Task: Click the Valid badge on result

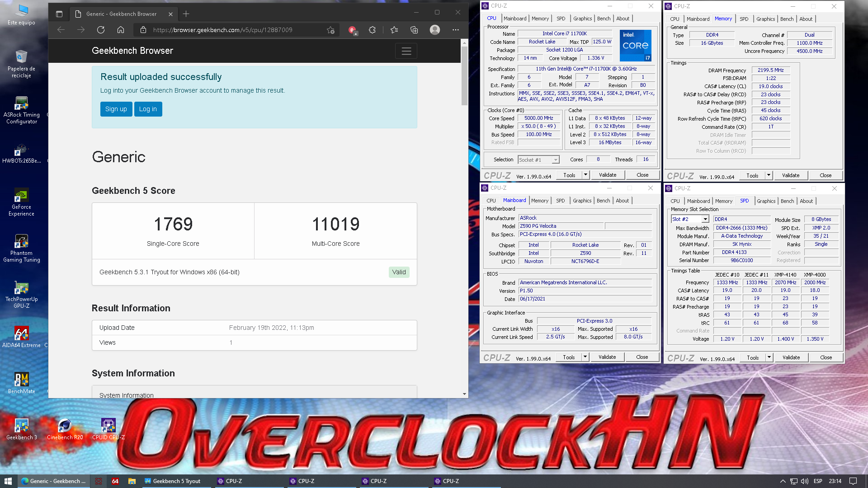Action: click(399, 272)
